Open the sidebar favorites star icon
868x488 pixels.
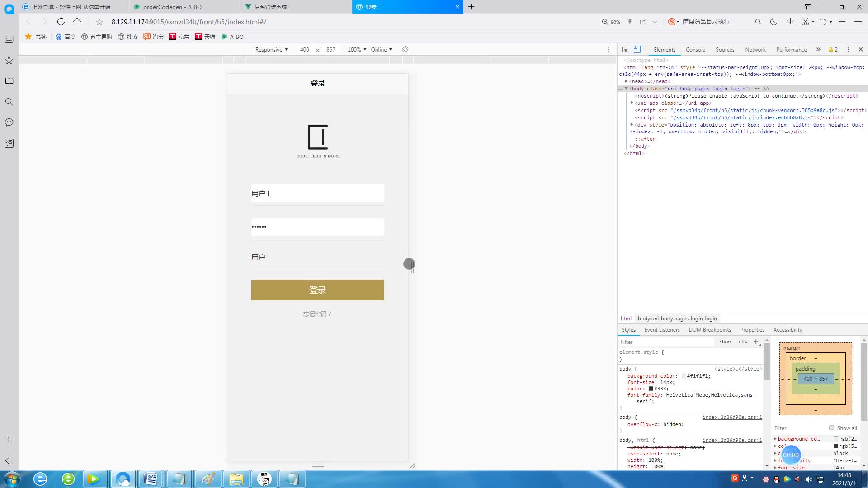pyautogui.click(x=9, y=60)
